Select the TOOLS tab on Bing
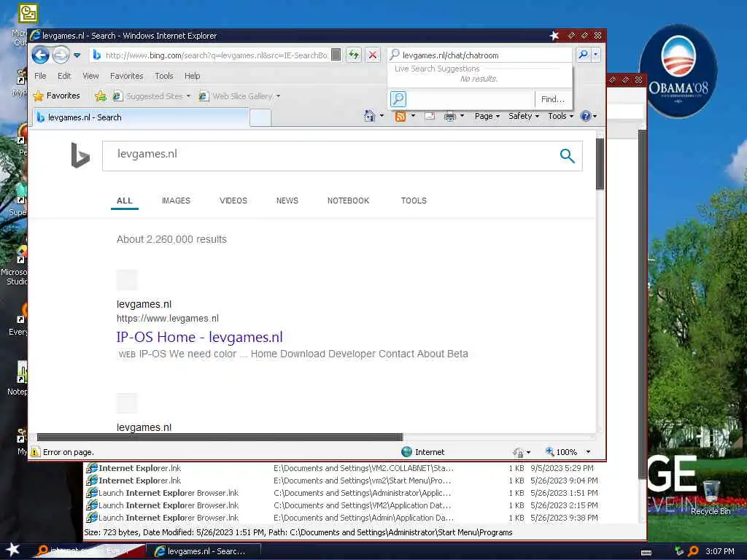The height and width of the screenshot is (560, 747). [x=414, y=201]
